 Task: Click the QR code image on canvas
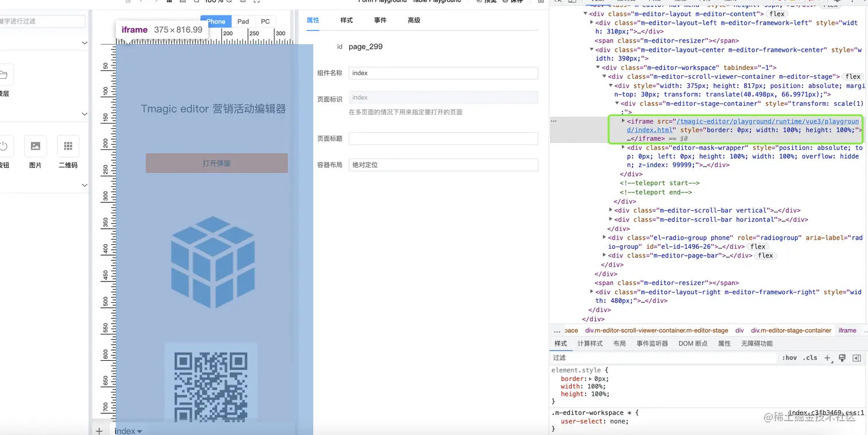[211, 387]
